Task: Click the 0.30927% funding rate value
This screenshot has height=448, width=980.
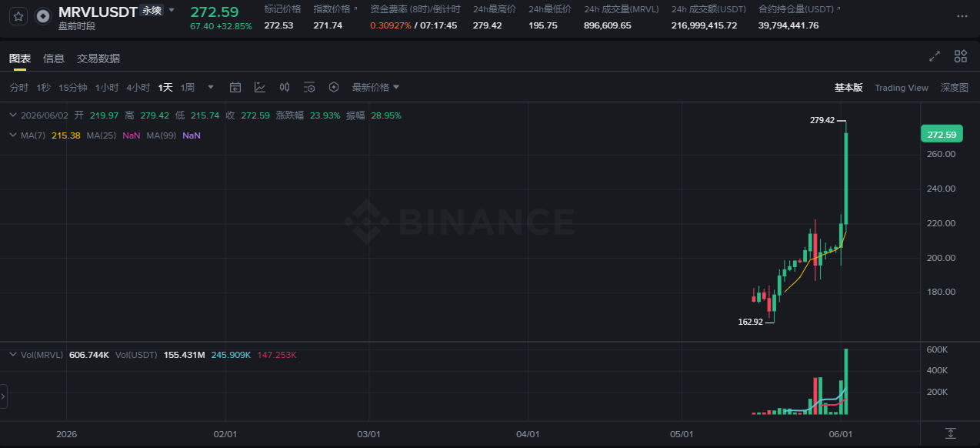Action: pos(390,25)
